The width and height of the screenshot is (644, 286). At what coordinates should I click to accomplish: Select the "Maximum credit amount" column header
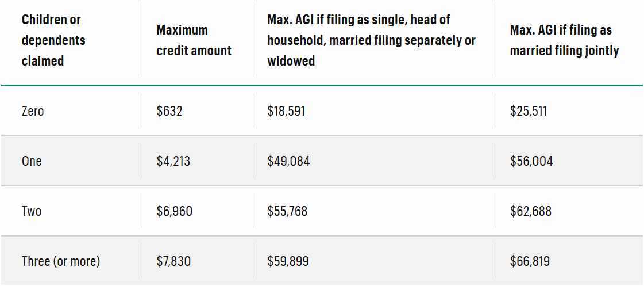click(194, 40)
